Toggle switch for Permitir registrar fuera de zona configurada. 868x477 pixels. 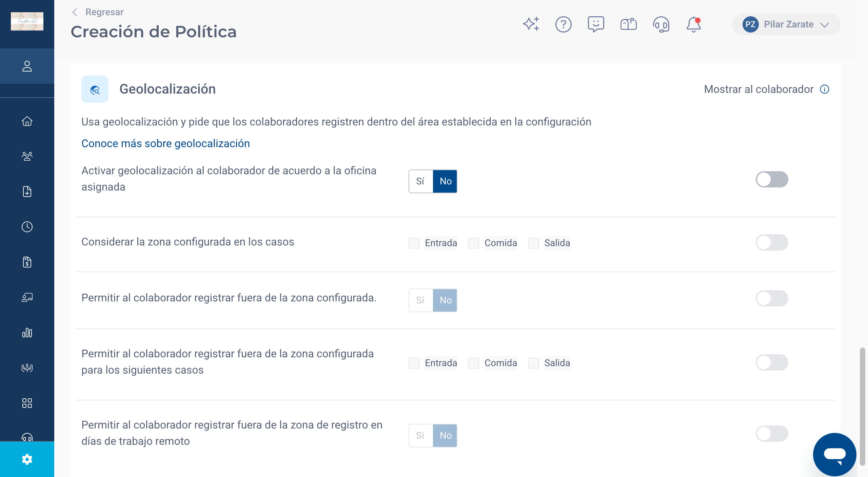(x=772, y=298)
